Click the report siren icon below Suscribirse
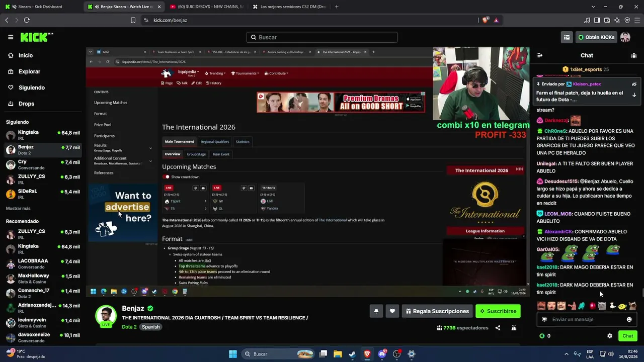Screen dimensions: 644x362 coord(514,328)
